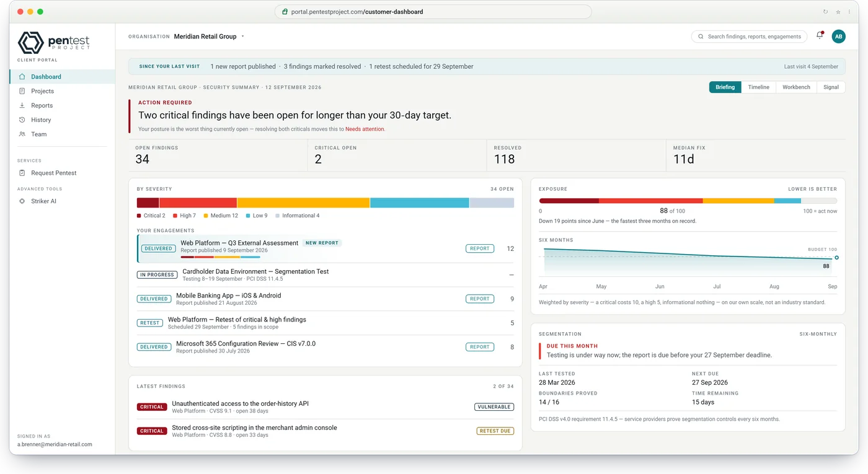Open Projects via its sidebar icon
This screenshot has width=868, height=474.
22,91
